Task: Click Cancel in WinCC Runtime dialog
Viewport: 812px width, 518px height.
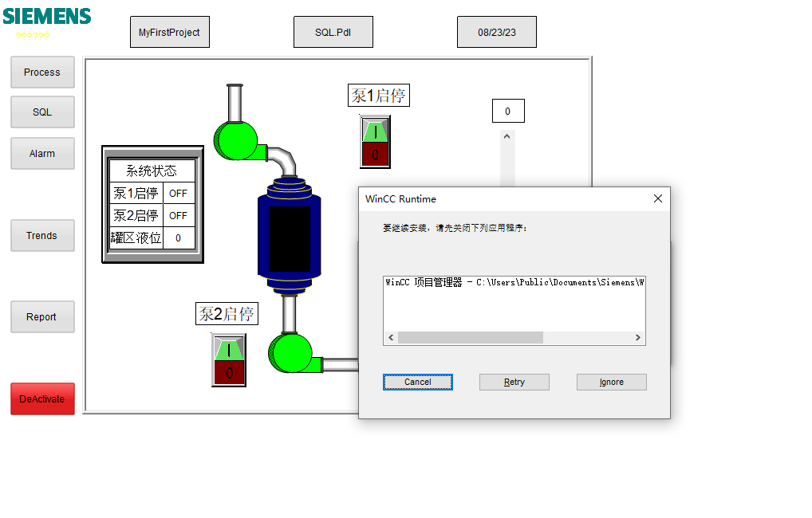Action: 417,383
